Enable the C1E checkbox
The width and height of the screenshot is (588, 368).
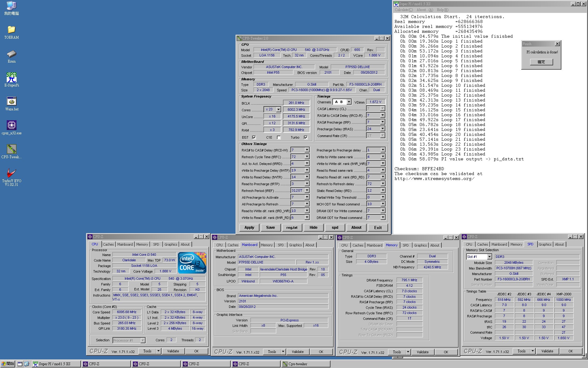tap(279, 137)
